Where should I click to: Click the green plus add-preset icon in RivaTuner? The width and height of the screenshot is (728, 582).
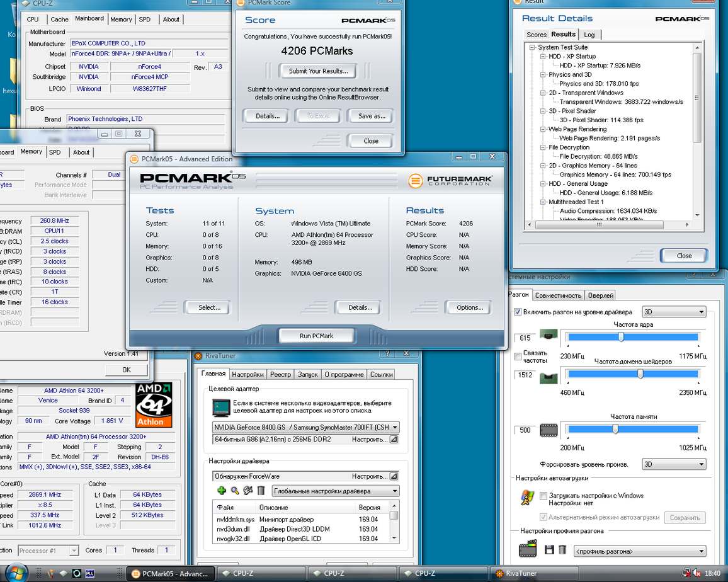(x=222, y=491)
